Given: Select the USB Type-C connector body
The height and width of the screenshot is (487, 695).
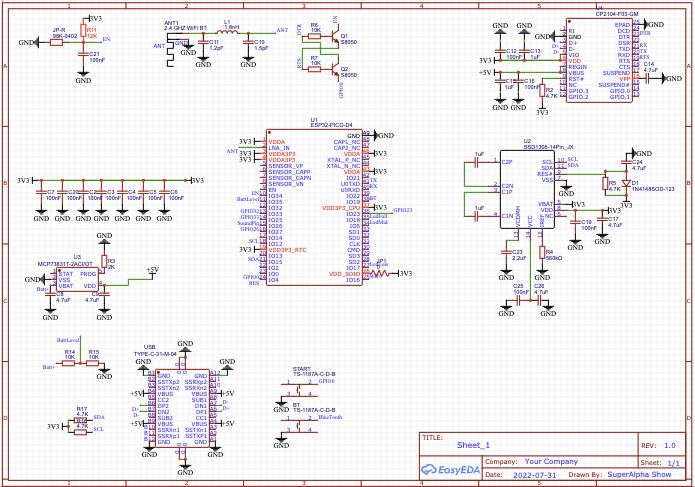Looking at the screenshot, I should (x=182, y=409).
